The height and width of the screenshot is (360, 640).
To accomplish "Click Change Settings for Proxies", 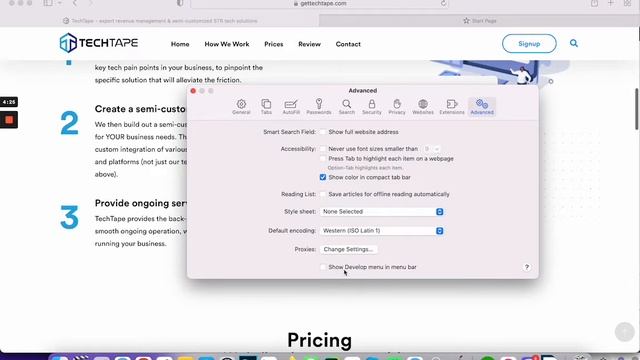I will [x=348, y=249].
